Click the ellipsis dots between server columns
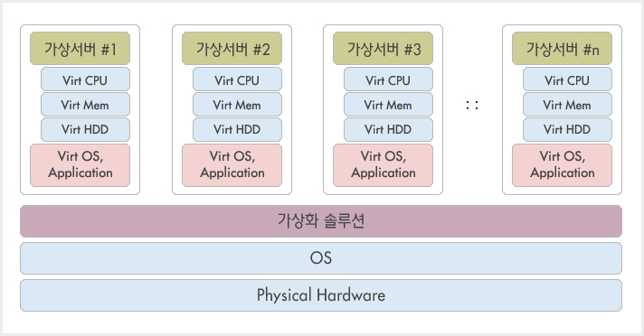Viewport: 644px width, 336px height. coord(472,105)
